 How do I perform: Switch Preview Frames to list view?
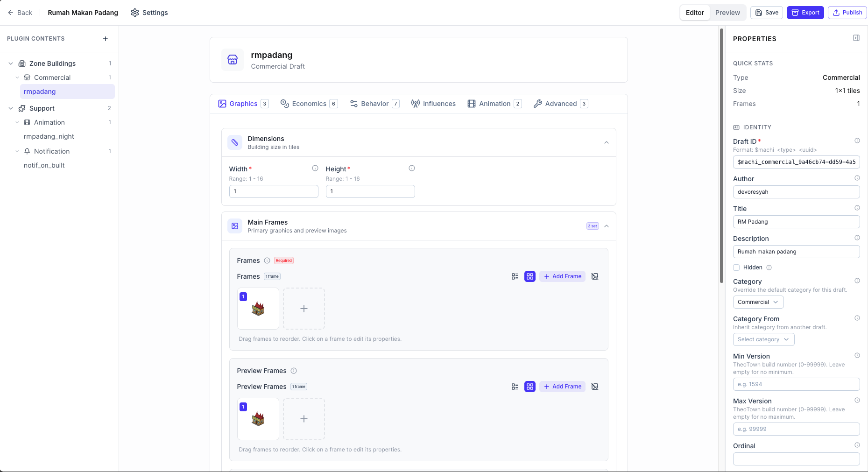click(x=515, y=387)
